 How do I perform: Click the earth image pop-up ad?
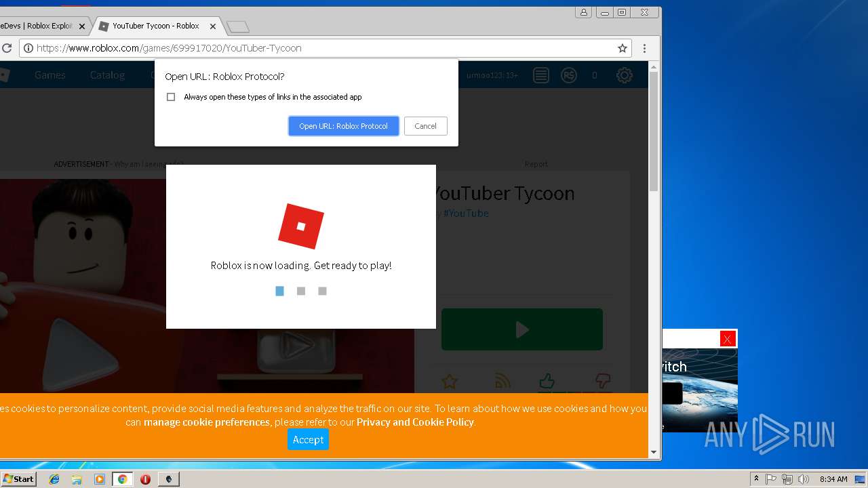click(x=700, y=390)
